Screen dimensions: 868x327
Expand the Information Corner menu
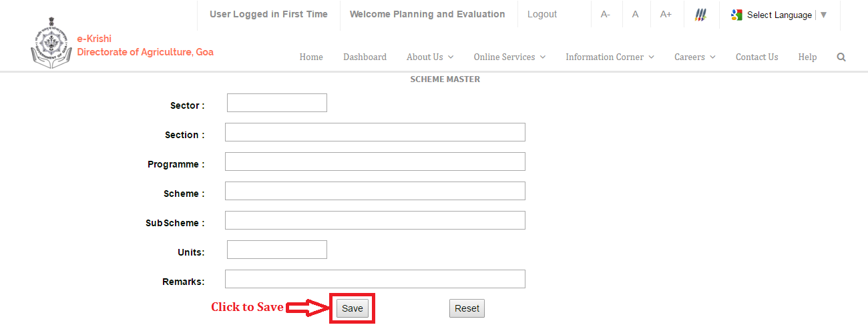pos(610,57)
